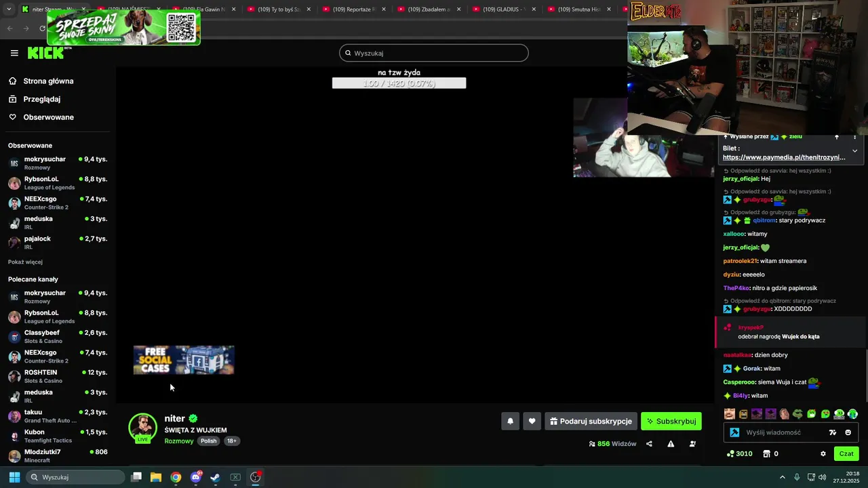
Task: Click username ThePako in chat
Action: [736, 288]
